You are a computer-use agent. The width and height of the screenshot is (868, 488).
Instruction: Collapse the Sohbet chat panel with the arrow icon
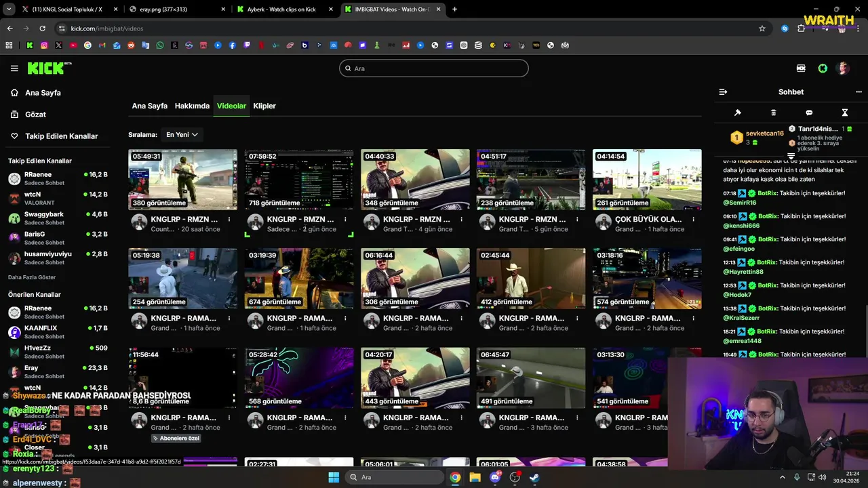(x=723, y=92)
